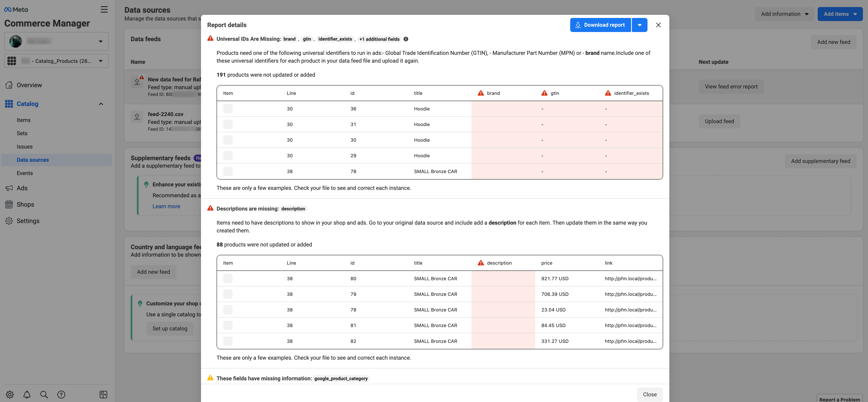Open Issues in the sidebar
The height and width of the screenshot is (402, 868).
coord(25,147)
